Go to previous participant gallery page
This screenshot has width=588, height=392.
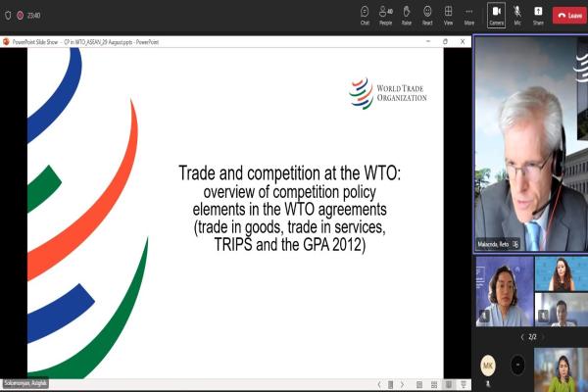pos(522,337)
